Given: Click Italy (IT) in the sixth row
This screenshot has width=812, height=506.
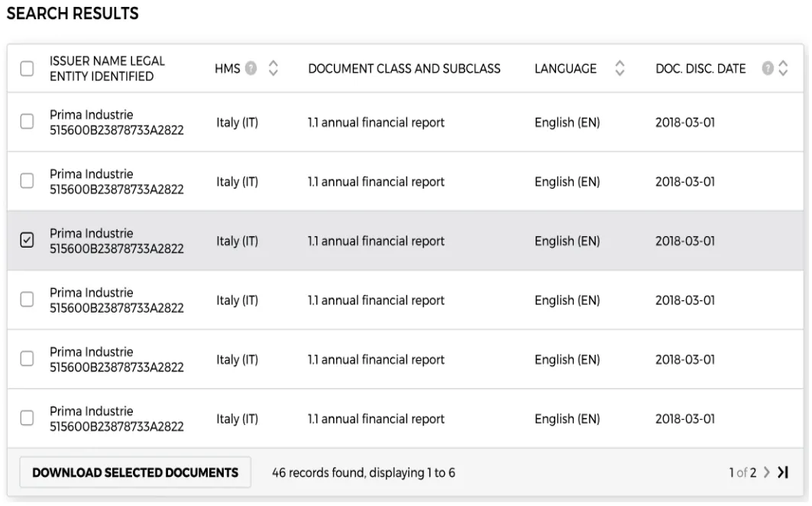Looking at the screenshot, I should (237, 419).
